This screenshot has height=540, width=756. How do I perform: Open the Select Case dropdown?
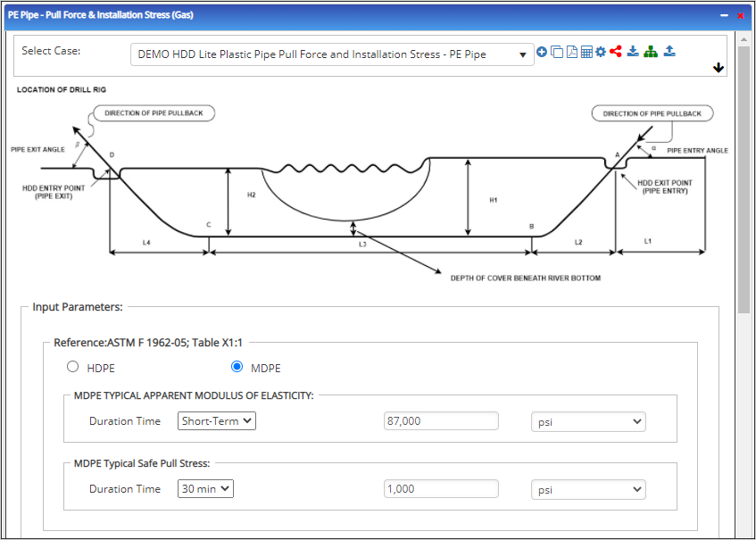pos(332,54)
